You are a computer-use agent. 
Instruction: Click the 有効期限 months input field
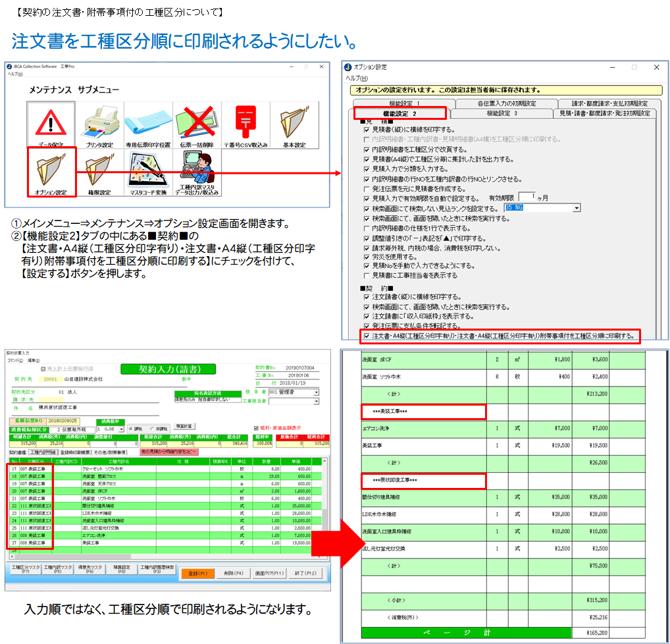point(526,198)
